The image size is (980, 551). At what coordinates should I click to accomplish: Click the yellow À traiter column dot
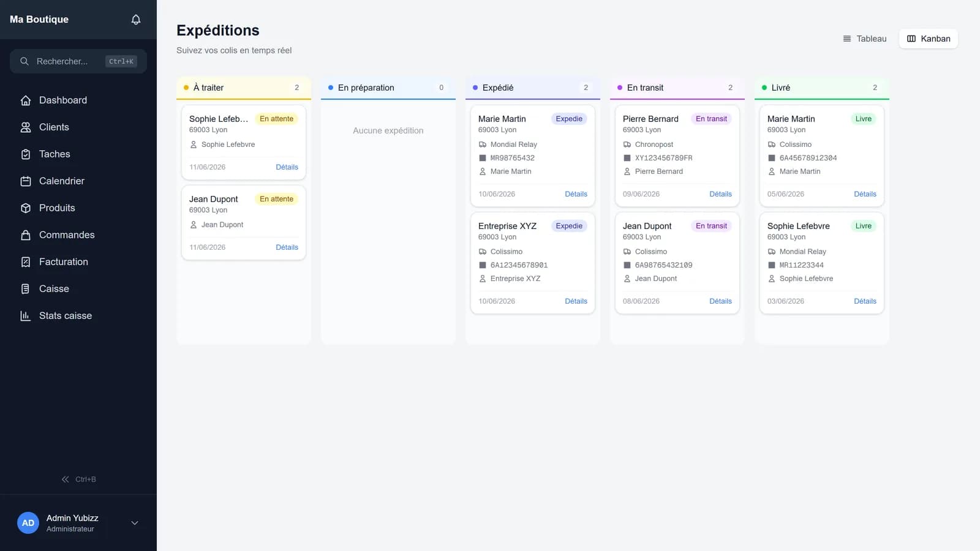coord(186,88)
